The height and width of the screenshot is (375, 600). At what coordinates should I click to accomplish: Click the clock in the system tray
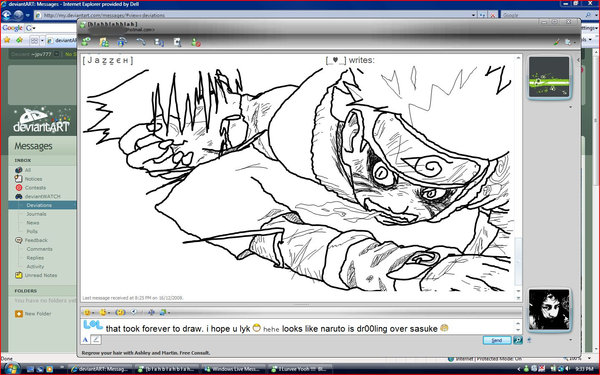tap(584, 369)
